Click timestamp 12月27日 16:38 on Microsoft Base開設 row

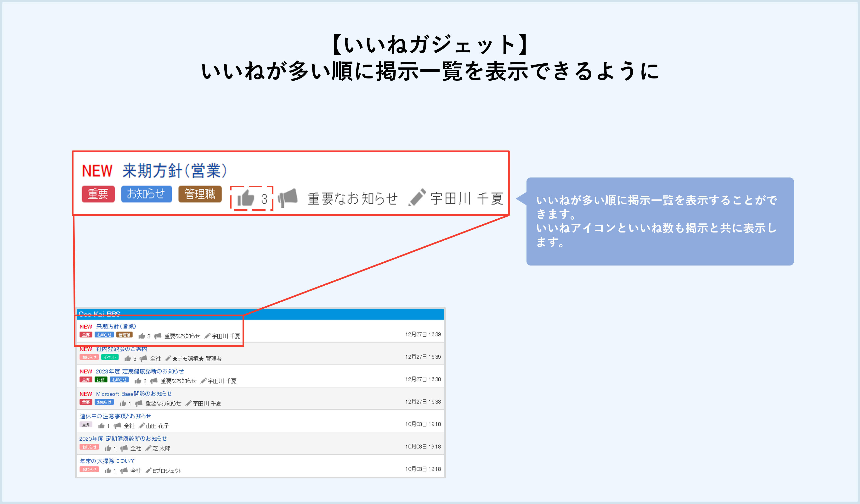pos(423,402)
